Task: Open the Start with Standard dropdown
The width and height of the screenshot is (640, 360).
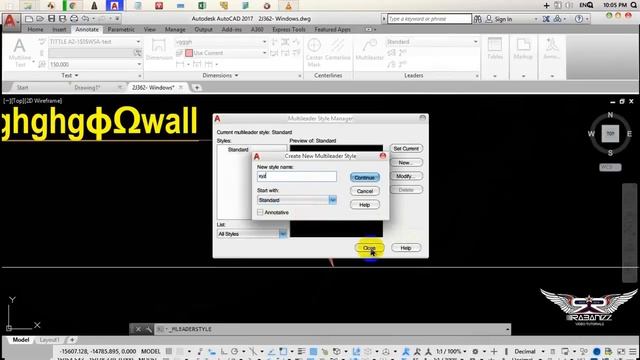Action: 297,200
